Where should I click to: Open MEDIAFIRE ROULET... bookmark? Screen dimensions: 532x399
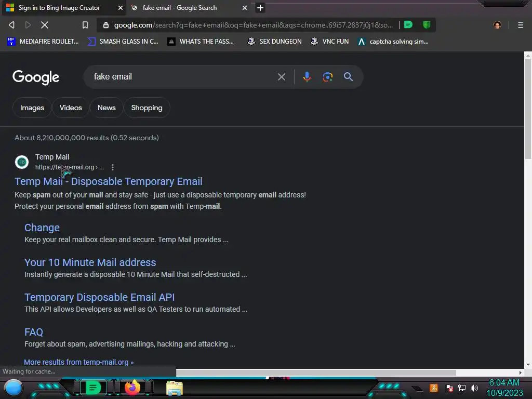[43, 42]
